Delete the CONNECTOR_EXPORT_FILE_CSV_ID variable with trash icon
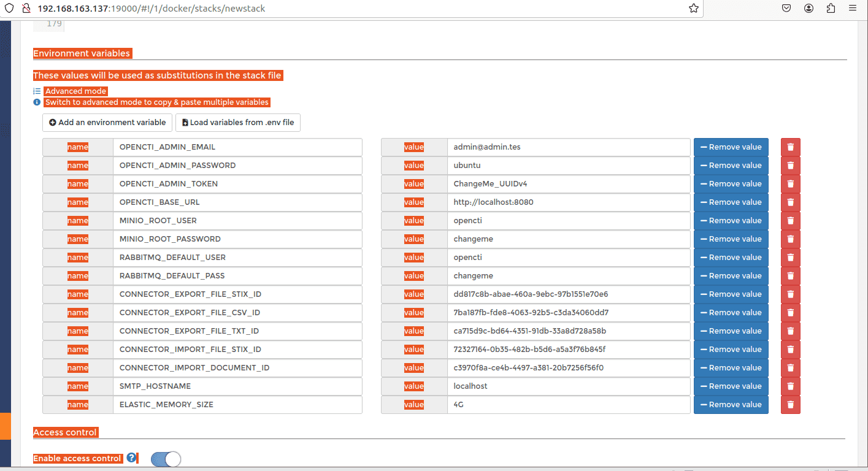 tap(790, 313)
